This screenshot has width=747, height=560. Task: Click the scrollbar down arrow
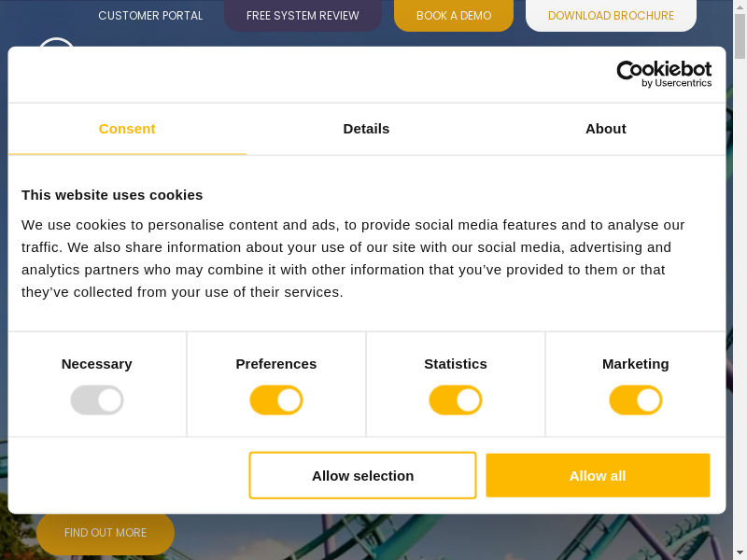740,553
